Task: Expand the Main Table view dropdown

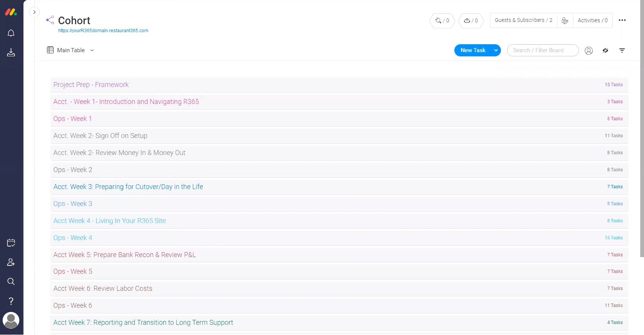Action: 92,50
